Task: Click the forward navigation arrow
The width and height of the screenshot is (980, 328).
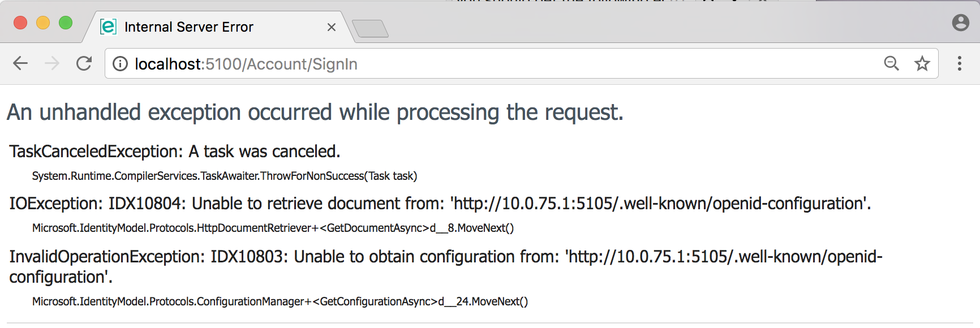Action: point(52,63)
